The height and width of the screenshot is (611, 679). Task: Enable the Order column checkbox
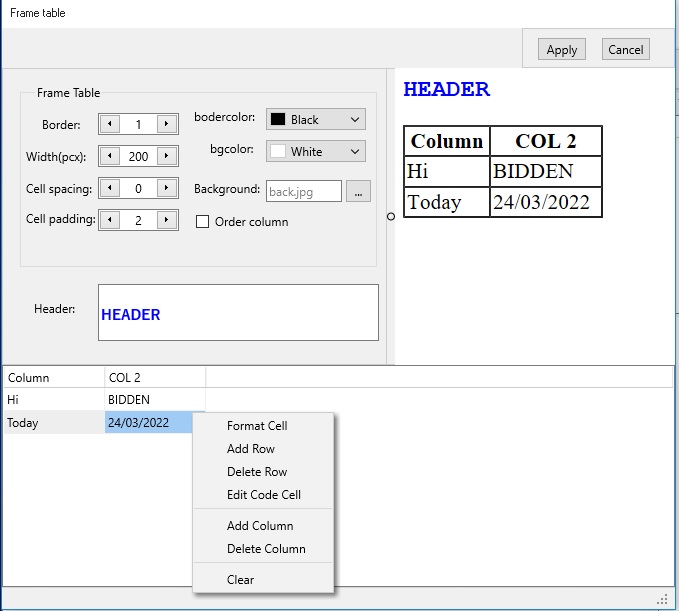[x=203, y=222]
